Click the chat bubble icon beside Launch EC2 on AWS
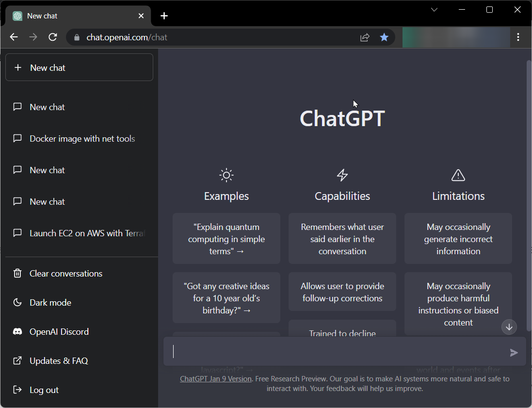The height and width of the screenshot is (408, 532). tap(17, 232)
